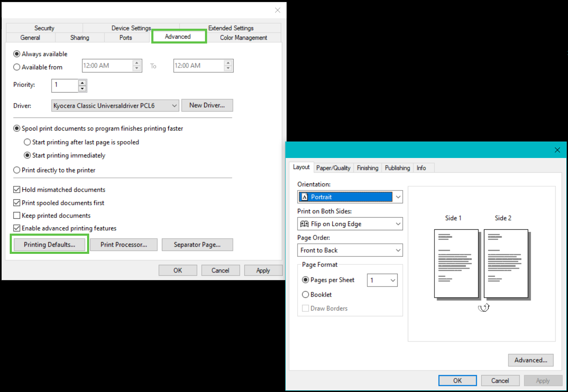This screenshot has height=392, width=568.
Task: Select Print directly to the printer option
Action: (17, 170)
